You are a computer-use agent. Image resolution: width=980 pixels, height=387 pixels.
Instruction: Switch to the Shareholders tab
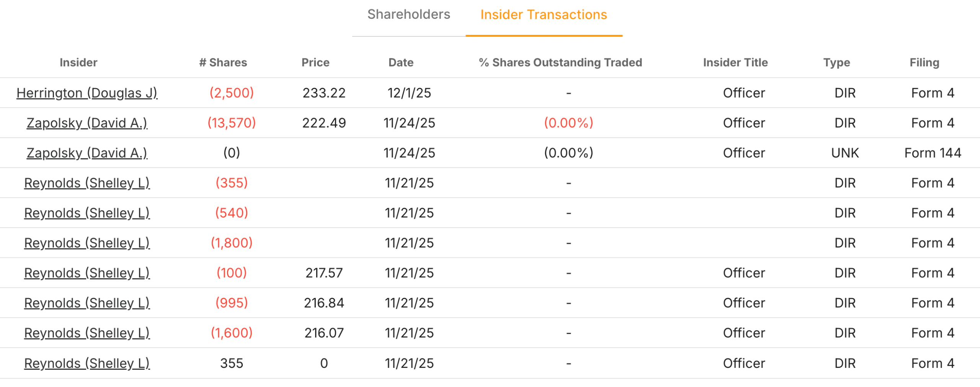[409, 15]
